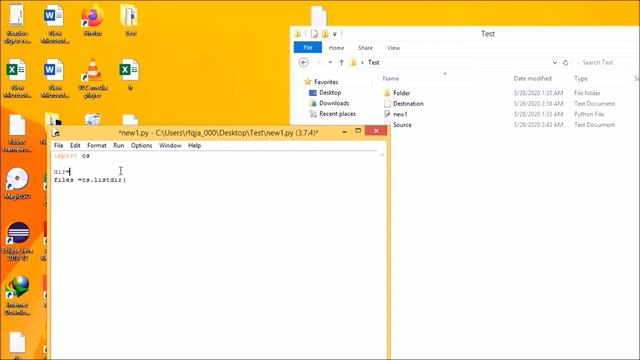Switch to the Home tab in Explorer

point(336,48)
